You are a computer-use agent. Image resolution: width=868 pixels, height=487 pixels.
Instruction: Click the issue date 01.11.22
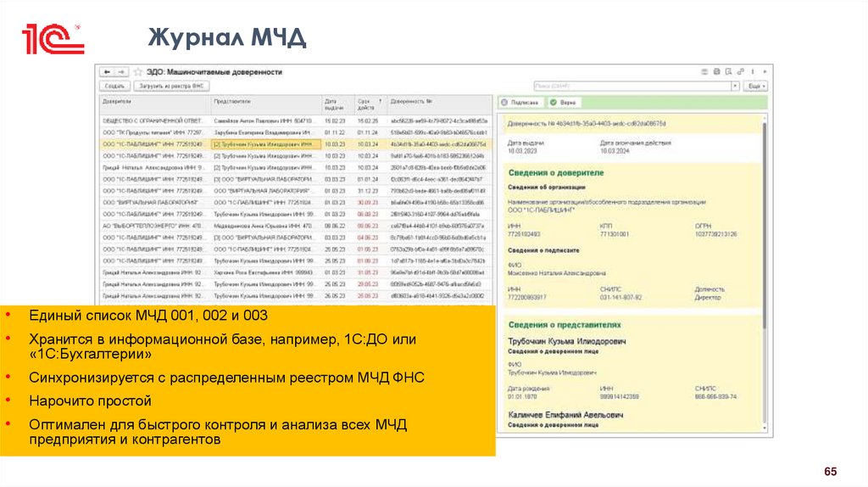point(335,132)
